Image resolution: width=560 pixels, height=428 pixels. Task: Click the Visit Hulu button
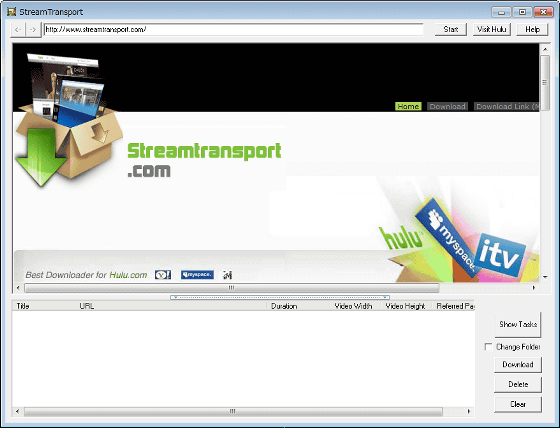coord(491,30)
